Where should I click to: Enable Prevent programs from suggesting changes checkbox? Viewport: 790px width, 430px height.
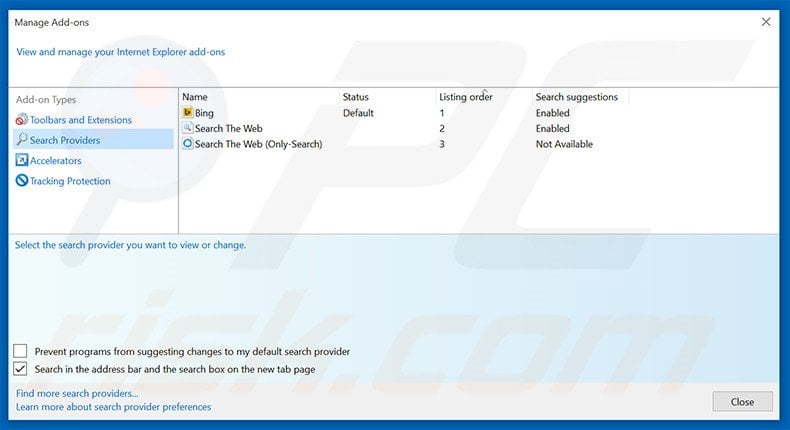point(20,351)
